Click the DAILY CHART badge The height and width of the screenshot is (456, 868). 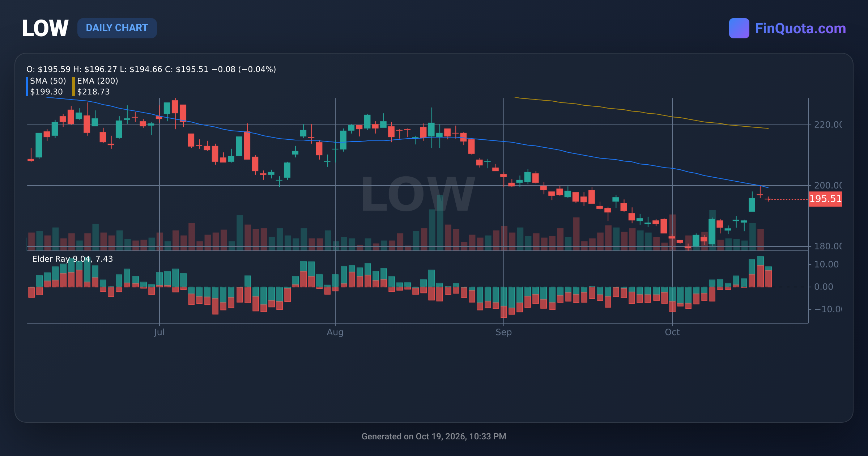point(117,28)
